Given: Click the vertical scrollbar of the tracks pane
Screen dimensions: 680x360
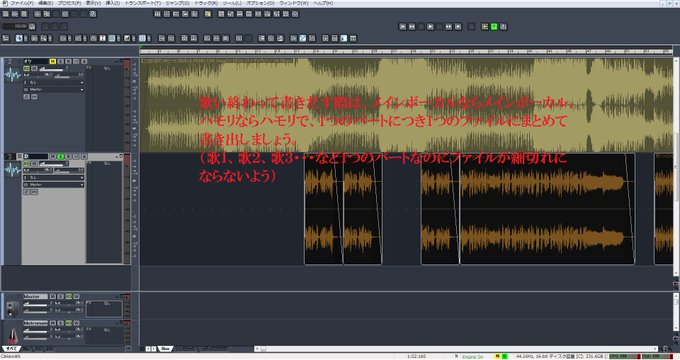Looking at the screenshot, I should point(676,167).
